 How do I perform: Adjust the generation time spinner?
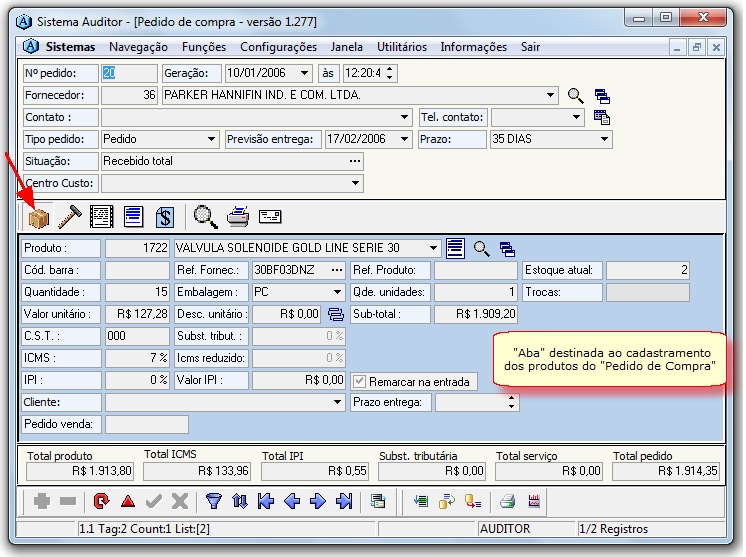tap(390, 73)
